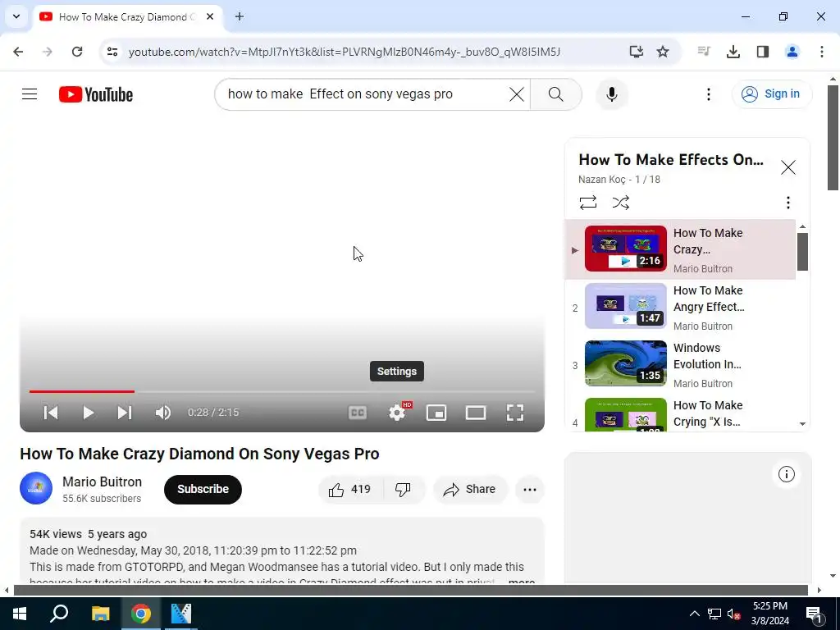Viewport: 840px width, 630px height.
Task: Like the video with 419 likes
Action: [x=350, y=489]
